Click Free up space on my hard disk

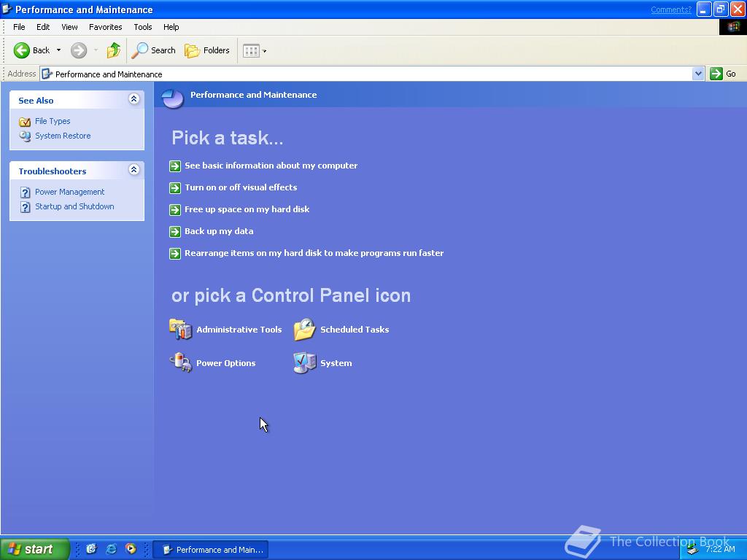[x=247, y=209]
